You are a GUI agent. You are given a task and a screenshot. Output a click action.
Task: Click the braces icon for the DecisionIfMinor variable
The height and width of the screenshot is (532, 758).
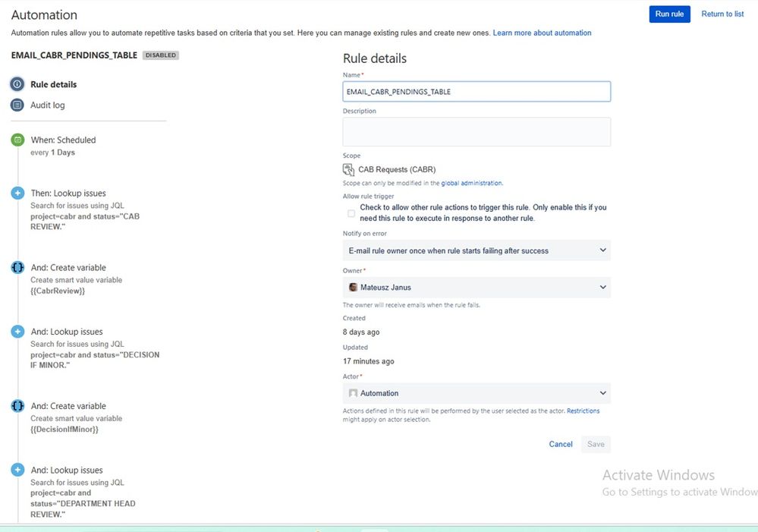(x=18, y=406)
